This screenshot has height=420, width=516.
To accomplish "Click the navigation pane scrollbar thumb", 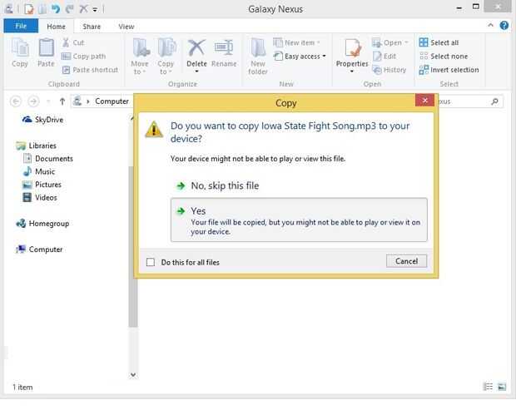I will 133,247.
